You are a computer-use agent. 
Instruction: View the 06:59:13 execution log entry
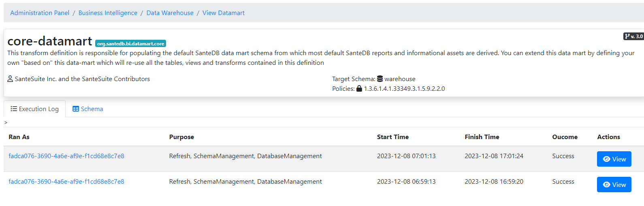click(x=614, y=185)
